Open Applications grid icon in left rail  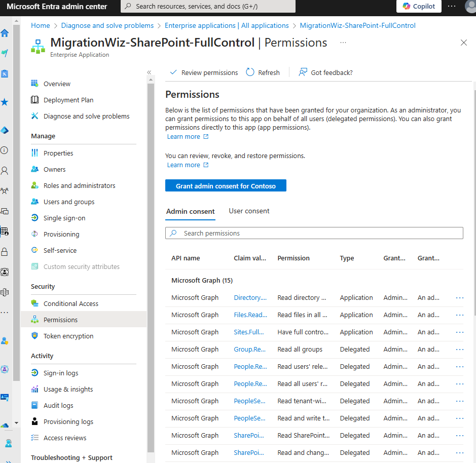[5, 231]
